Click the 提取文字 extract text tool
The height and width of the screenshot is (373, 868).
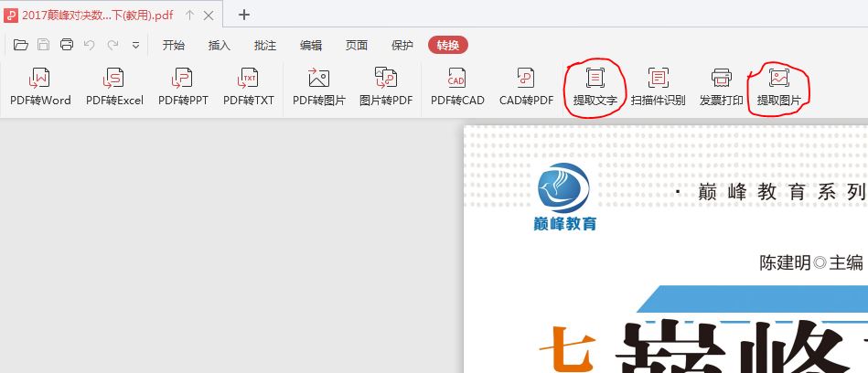point(595,87)
